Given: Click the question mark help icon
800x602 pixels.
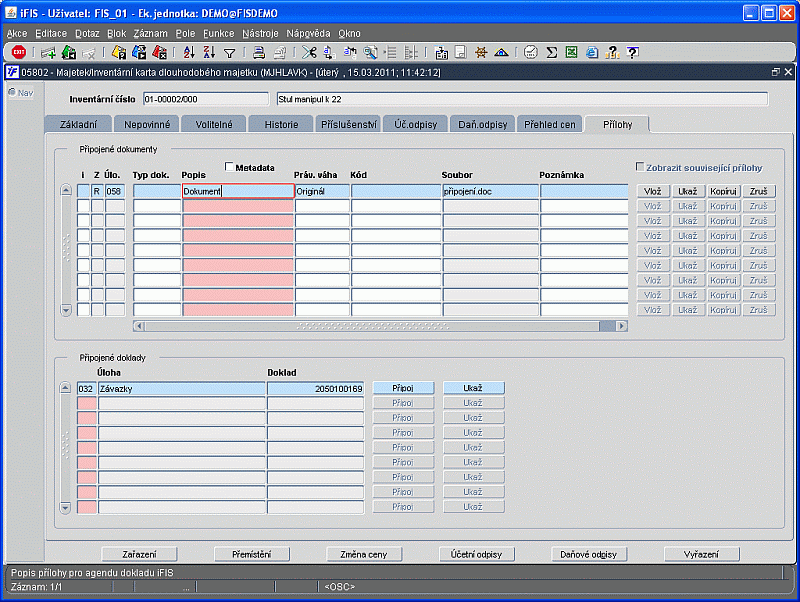Looking at the screenshot, I should click(x=633, y=52).
